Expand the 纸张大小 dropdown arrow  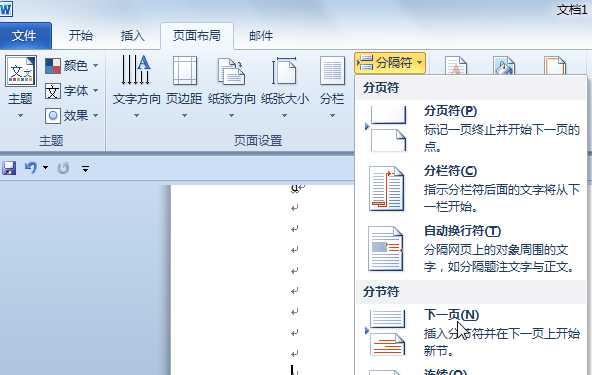coord(284,115)
